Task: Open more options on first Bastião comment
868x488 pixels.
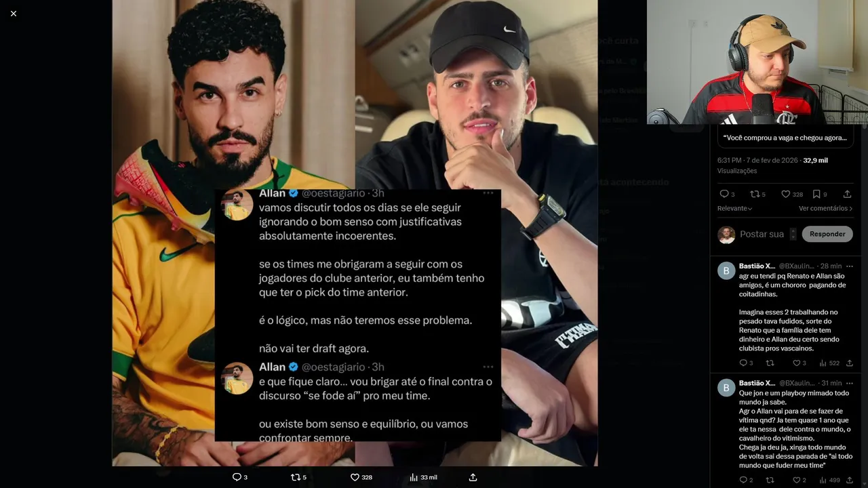Action: [849, 266]
